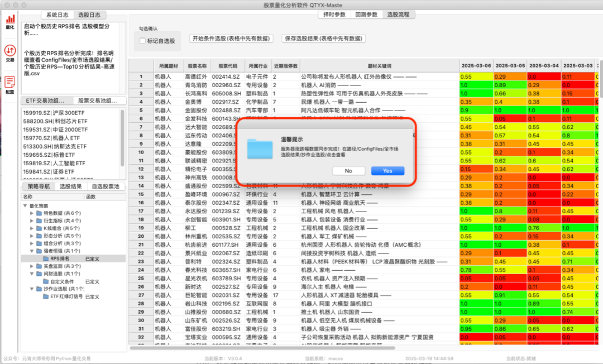Click the folder icon in 温馨提示 dialog

[x=260, y=149]
